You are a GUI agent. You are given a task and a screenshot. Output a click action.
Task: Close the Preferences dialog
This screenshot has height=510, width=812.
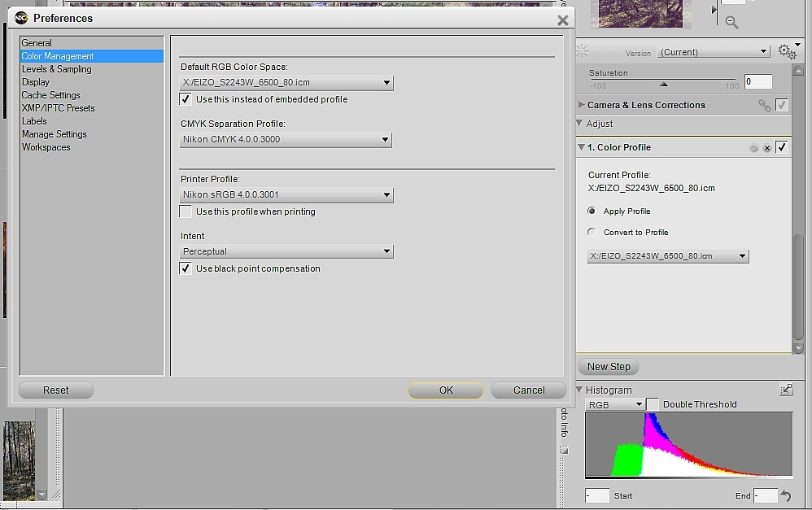562,20
